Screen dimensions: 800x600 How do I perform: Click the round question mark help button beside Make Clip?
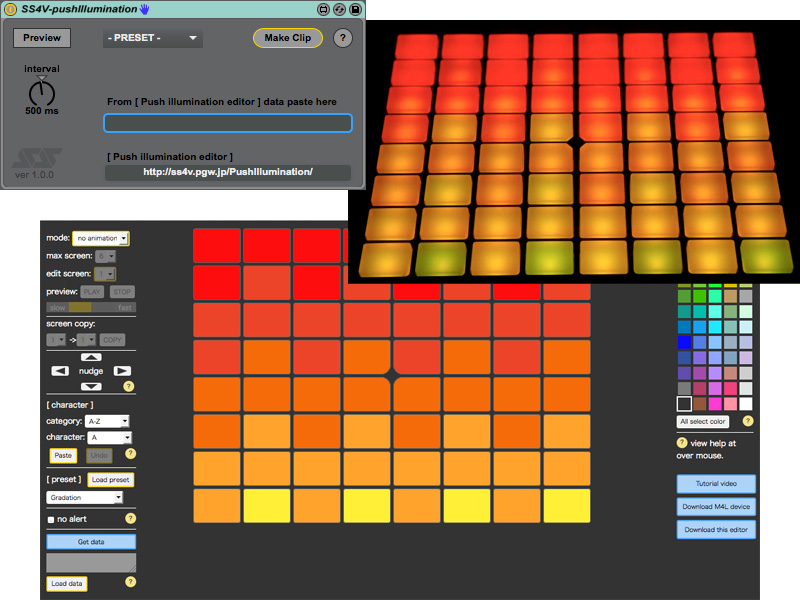coord(342,38)
